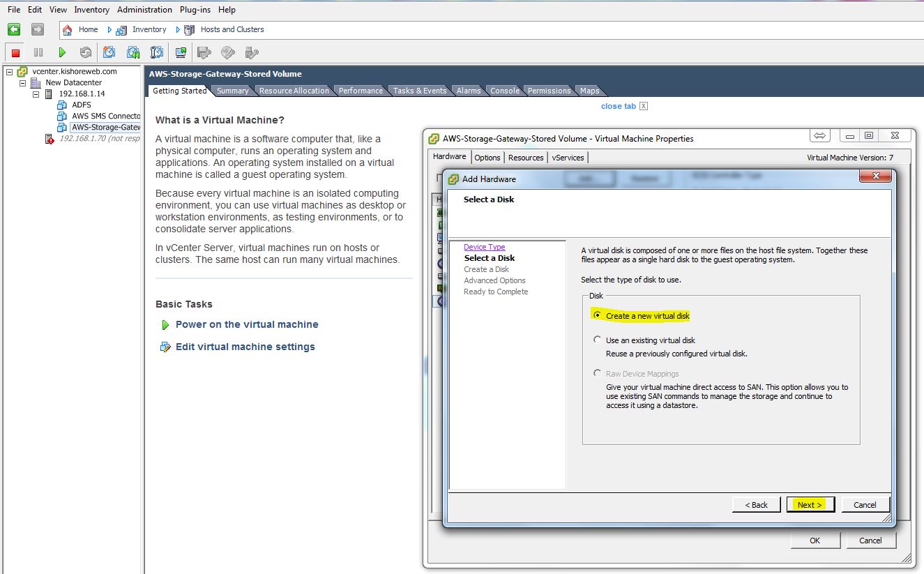Click the Home icon in navigation bar
The height and width of the screenshot is (574, 924).
tap(68, 29)
